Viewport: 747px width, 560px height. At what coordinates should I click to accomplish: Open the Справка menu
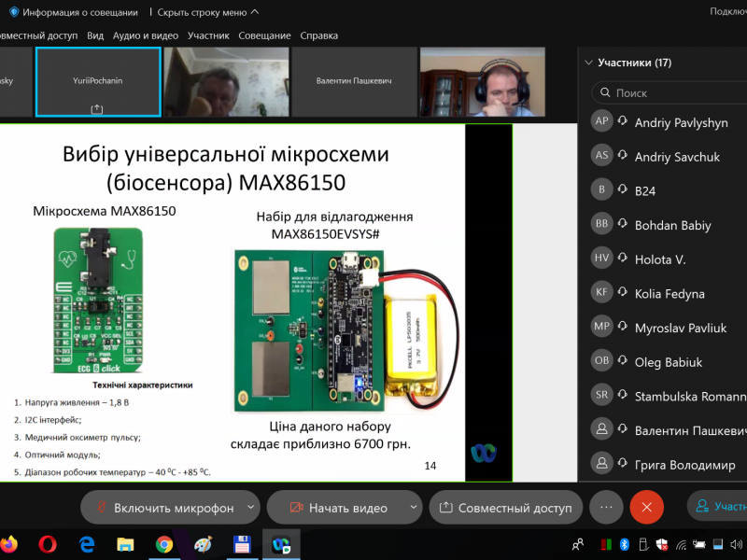pyautogui.click(x=318, y=35)
